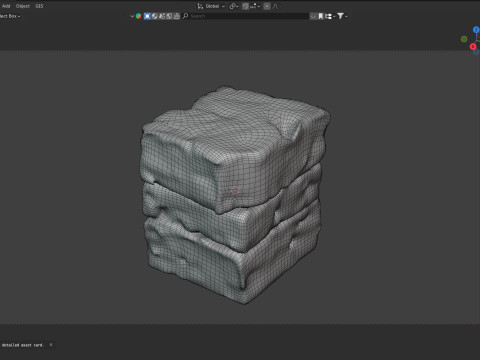This screenshot has height=360, width=480.
Task: Toggle proportional editing button
Action: [x=267, y=6]
